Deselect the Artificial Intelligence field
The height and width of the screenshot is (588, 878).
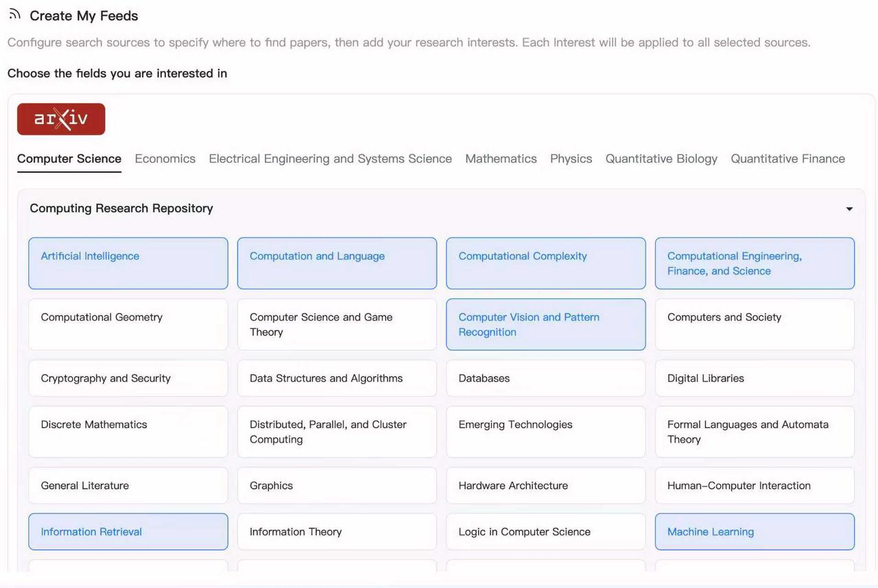pos(128,263)
